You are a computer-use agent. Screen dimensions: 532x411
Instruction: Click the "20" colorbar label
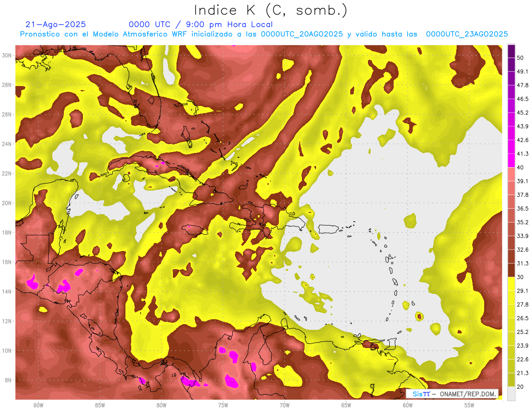[x=520, y=387]
